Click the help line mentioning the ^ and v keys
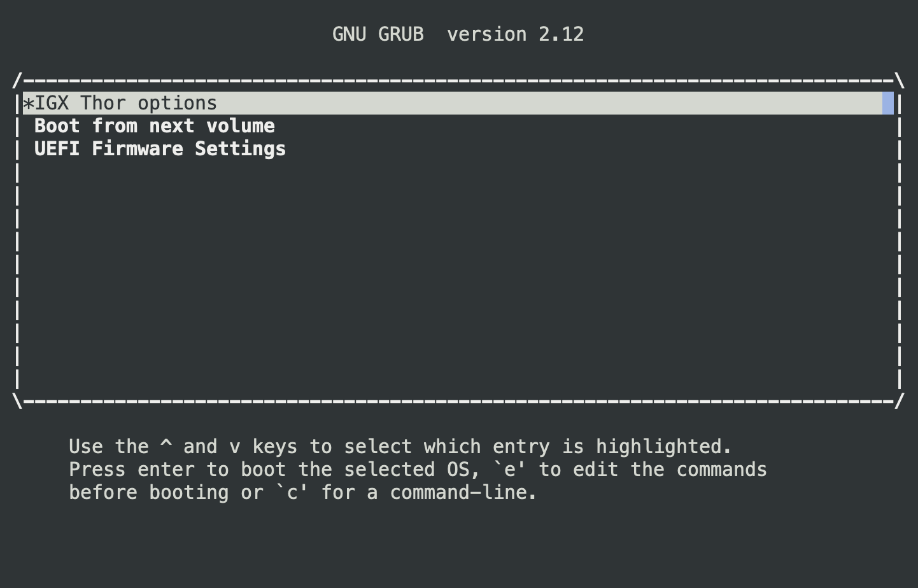918x588 pixels. coord(400,446)
